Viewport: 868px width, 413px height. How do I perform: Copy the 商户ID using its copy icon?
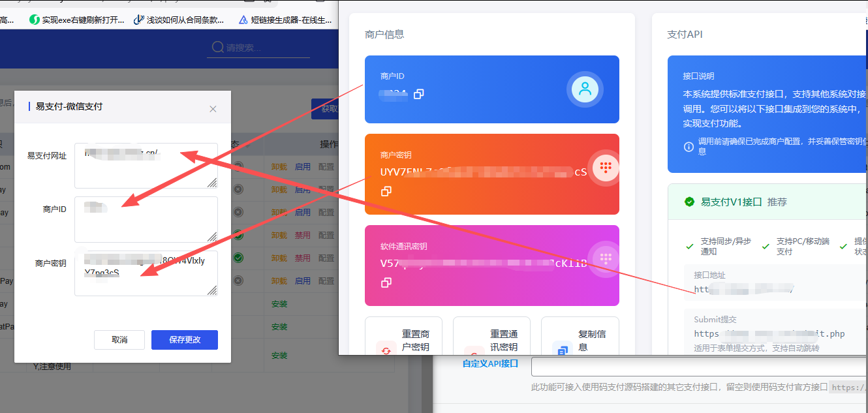tap(418, 94)
